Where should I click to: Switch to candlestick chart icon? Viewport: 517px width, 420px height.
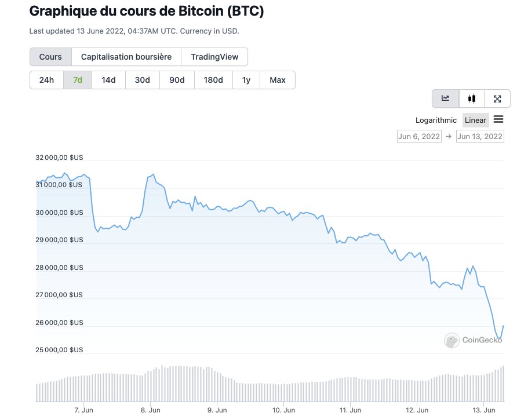[472, 98]
